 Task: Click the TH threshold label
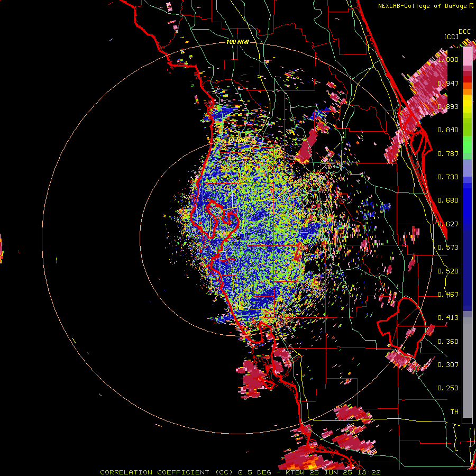point(454,412)
